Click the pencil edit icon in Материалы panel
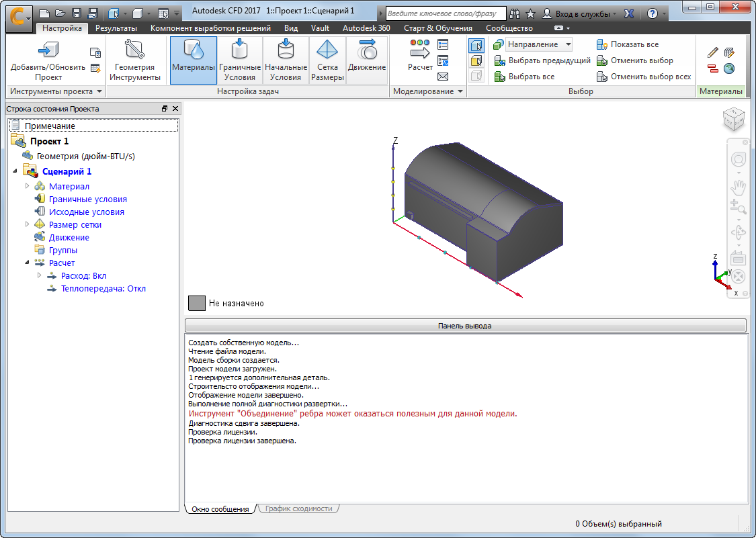 coord(713,52)
